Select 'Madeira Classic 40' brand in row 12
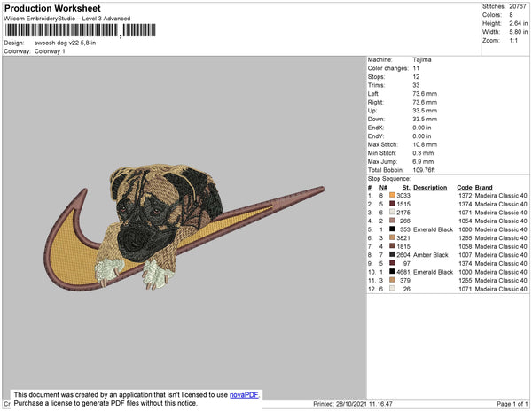This screenshot has height=411, width=532. 501,289
